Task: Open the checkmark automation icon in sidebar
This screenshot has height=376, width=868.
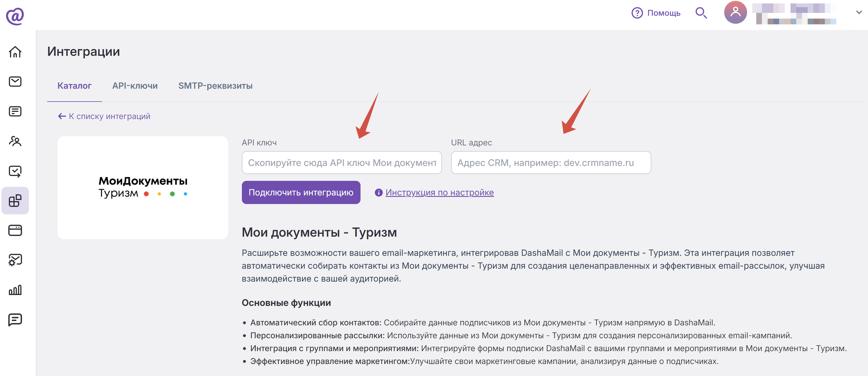Action: click(15, 171)
